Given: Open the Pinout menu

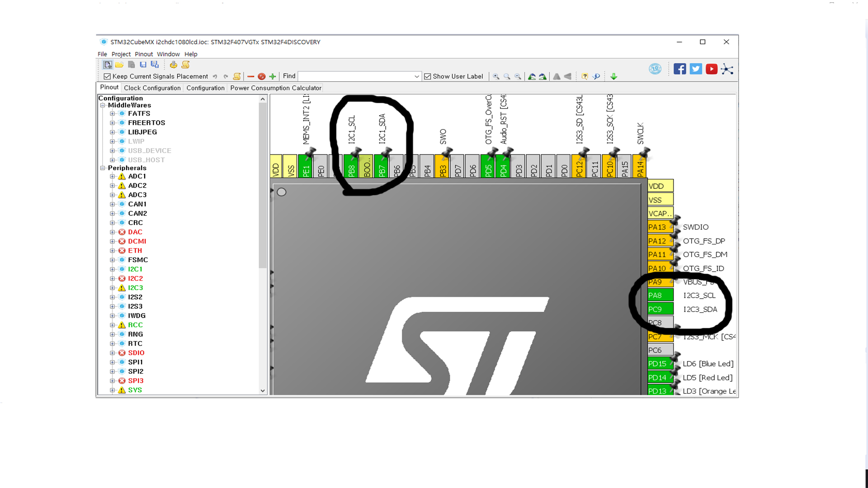Looking at the screenshot, I should 144,54.
